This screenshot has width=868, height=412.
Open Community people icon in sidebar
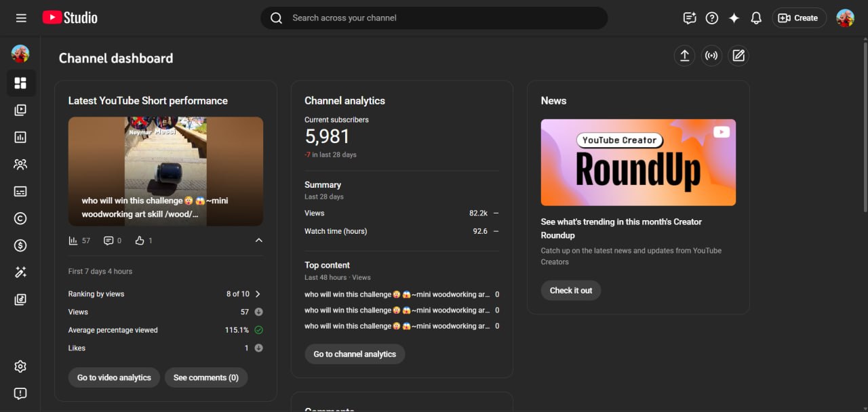point(20,164)
